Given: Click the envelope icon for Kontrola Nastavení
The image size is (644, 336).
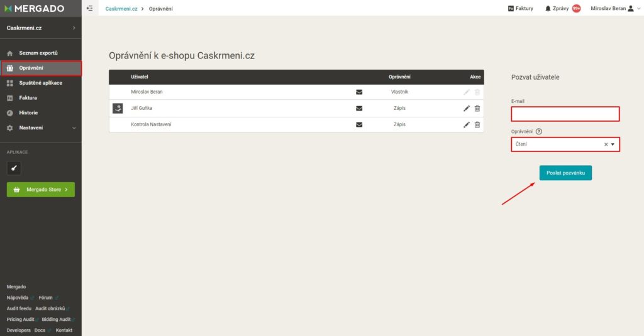Looking at the screenshot, I should (x=359, y=125).
